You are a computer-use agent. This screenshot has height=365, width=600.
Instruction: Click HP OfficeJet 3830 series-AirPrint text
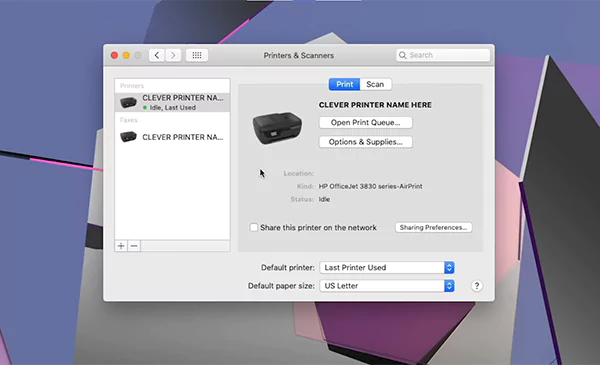370,186
